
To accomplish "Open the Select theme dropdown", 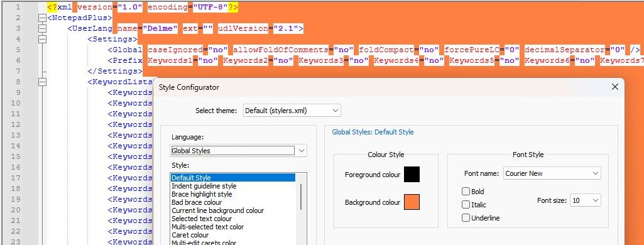I will click(x=292, y=111).
